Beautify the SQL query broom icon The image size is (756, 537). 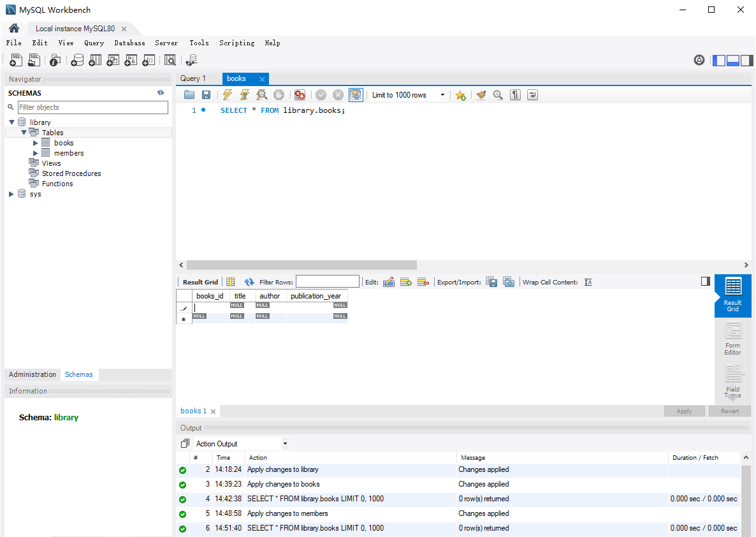point(481,95)
